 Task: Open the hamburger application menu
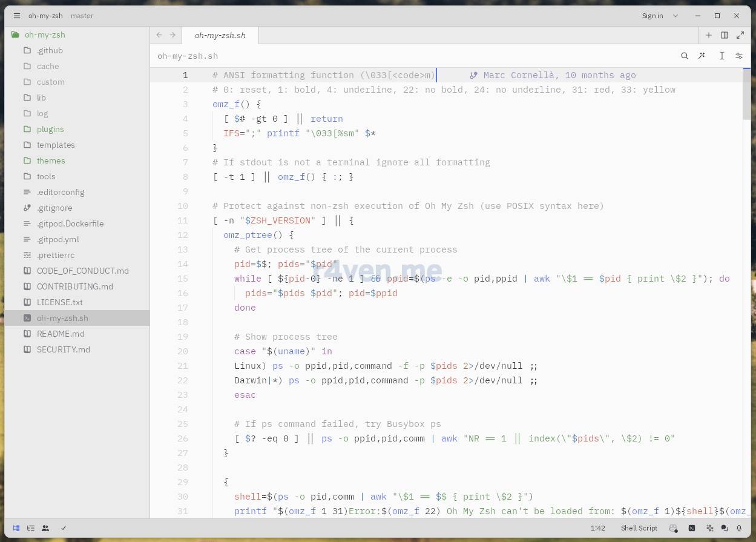pyautogui.click(x=17, y=16)
